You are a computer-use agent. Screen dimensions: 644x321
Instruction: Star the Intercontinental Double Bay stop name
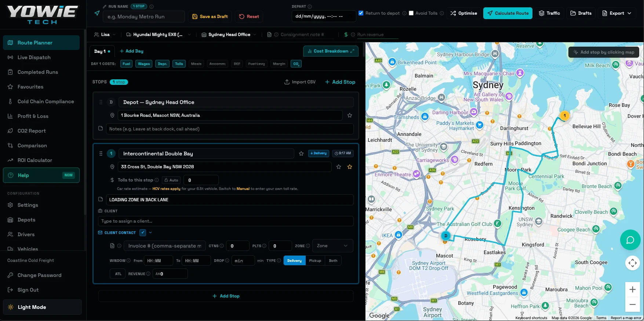(x=301, y=154)
